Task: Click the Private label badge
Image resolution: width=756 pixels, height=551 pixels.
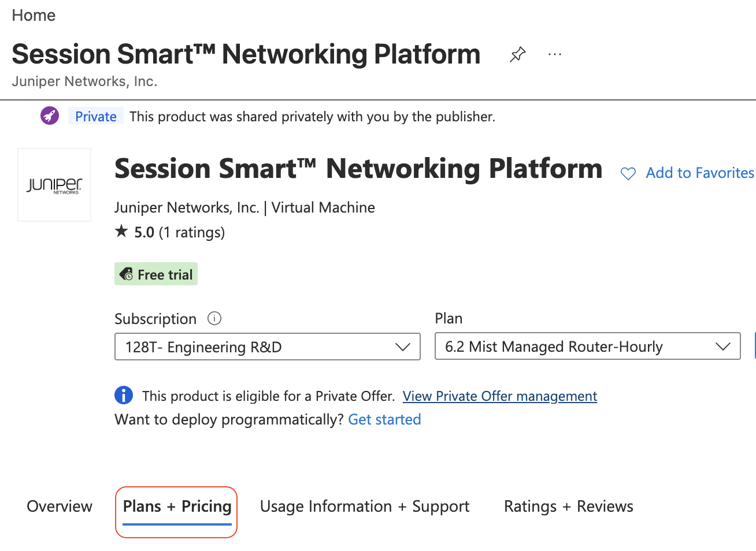Action: tap(96, 116)
